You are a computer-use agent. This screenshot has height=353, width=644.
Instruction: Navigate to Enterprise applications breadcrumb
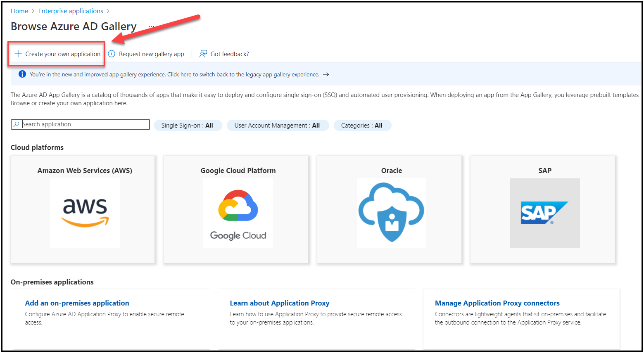[x=71, y=11]
